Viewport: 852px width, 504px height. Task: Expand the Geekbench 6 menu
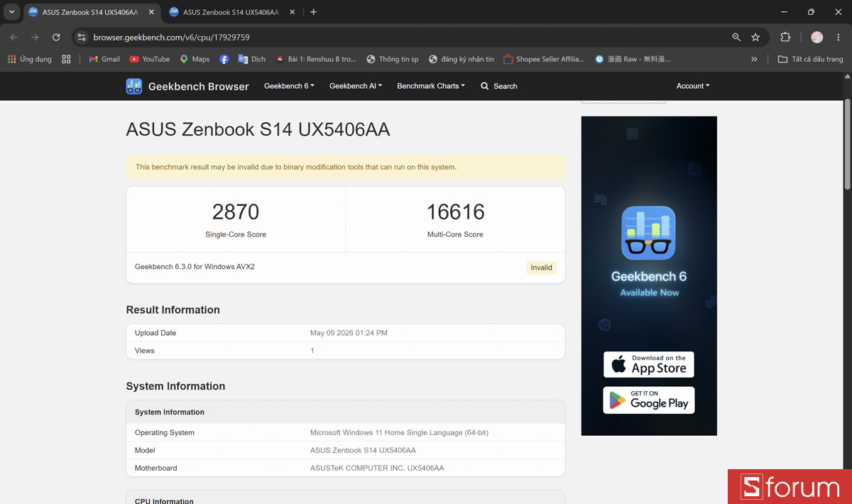point(289,86)
